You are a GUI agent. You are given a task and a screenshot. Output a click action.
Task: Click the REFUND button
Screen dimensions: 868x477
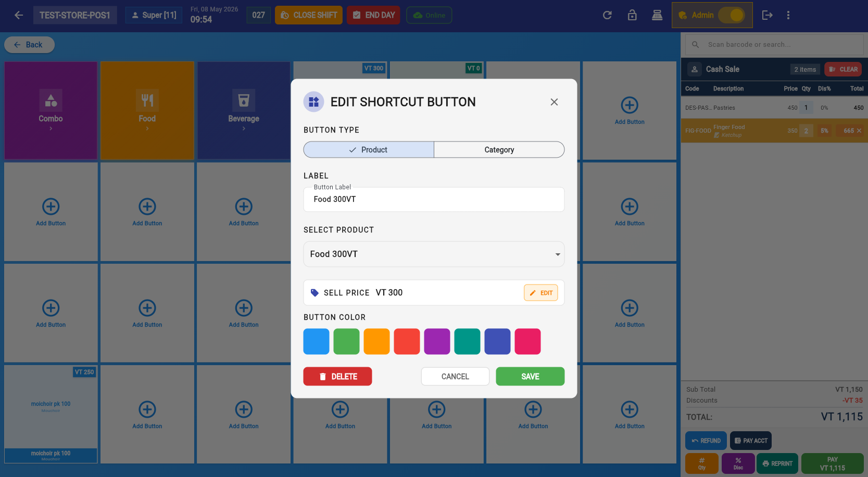tap(706, 441)
